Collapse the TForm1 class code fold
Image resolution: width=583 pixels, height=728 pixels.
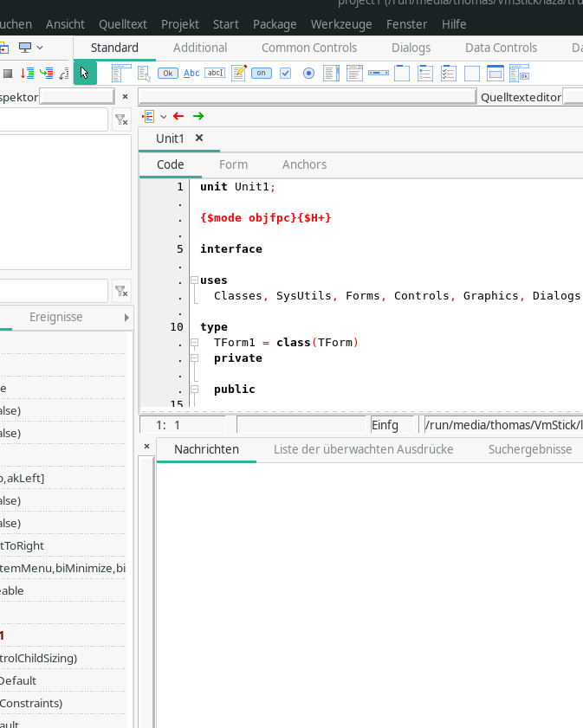pyautogui.click(x=195, y=342)
